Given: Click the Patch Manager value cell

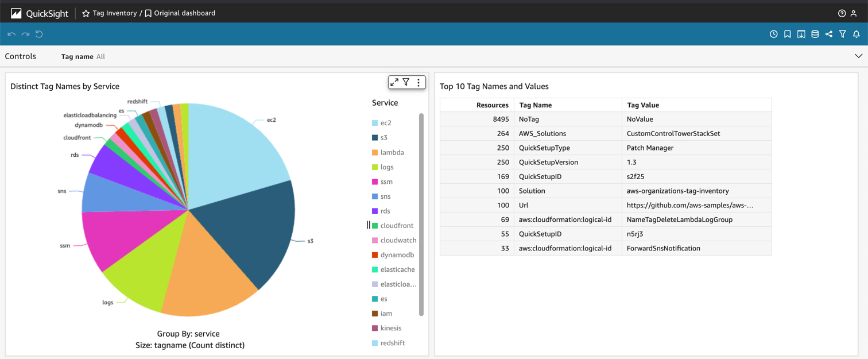Looking at the screenshot, I should [x=696, y=148].
